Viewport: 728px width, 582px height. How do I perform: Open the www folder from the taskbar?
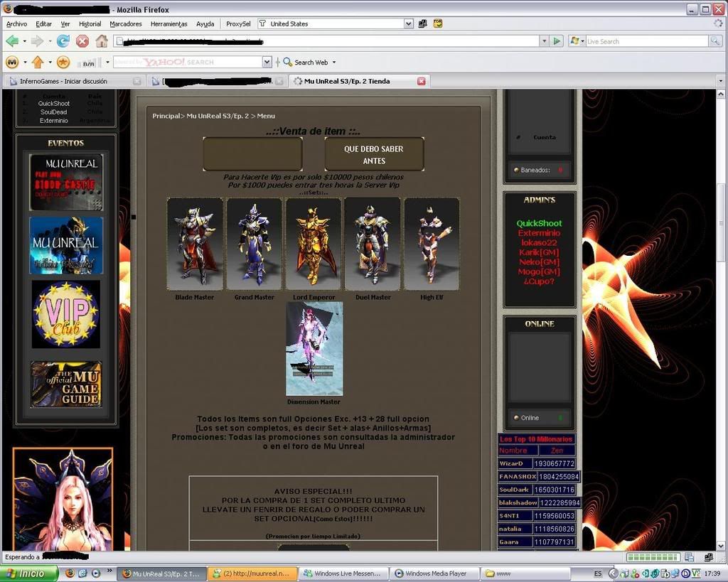[525, 573]
